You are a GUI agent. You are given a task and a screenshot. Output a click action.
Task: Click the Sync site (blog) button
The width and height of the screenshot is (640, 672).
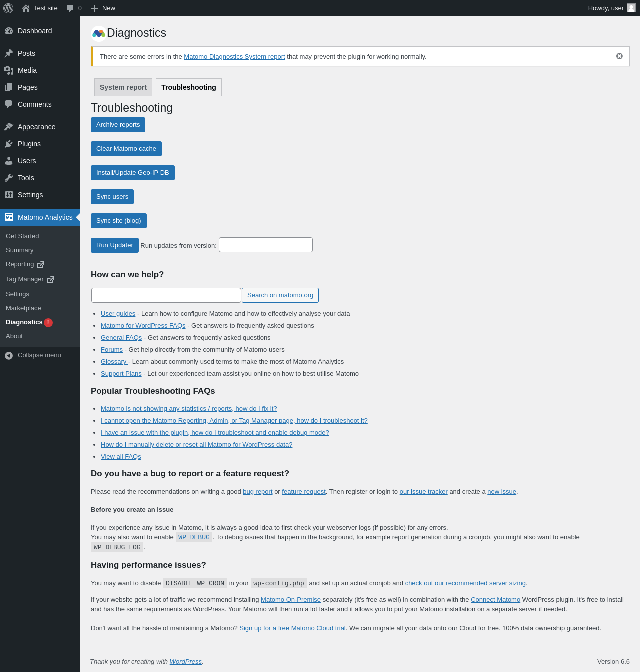coord(119,221)
